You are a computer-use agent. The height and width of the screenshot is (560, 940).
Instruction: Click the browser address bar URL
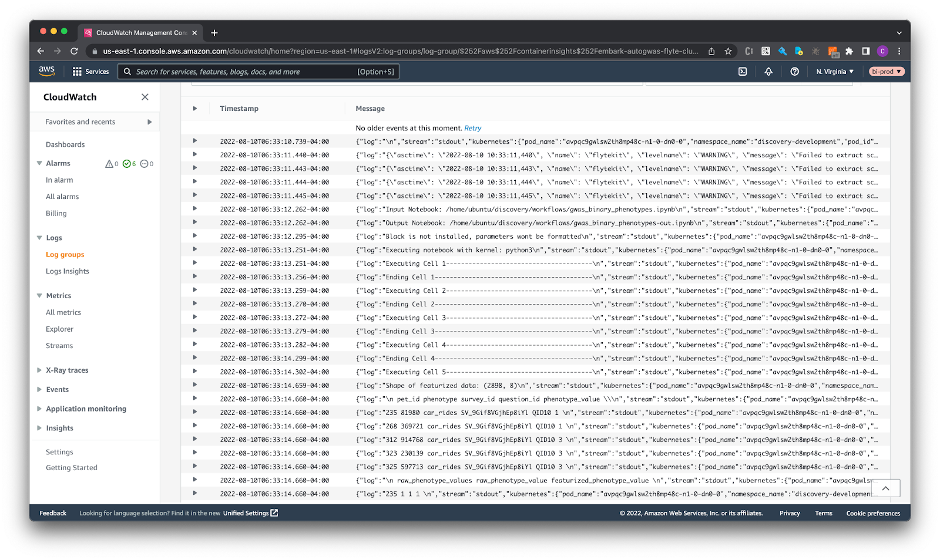coord(401,51)
